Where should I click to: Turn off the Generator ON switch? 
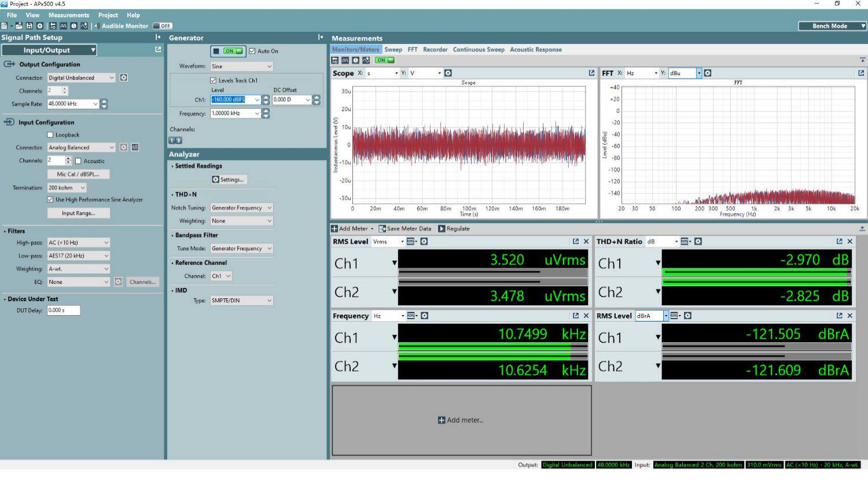tap(227, 51)
